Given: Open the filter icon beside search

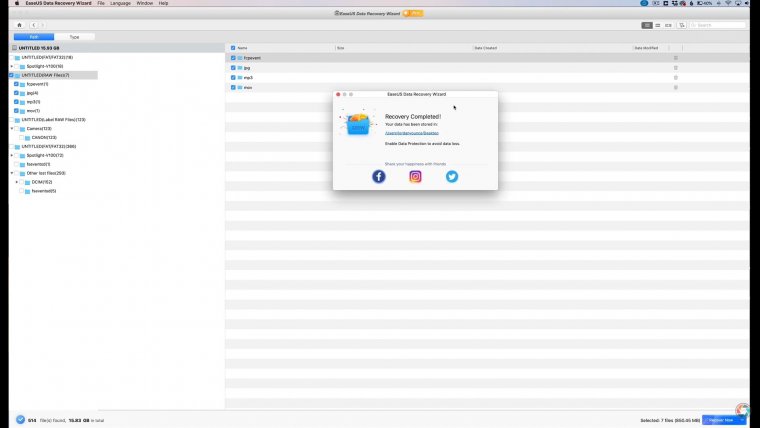Looking at the screenshot, I should tap(682, 25).
